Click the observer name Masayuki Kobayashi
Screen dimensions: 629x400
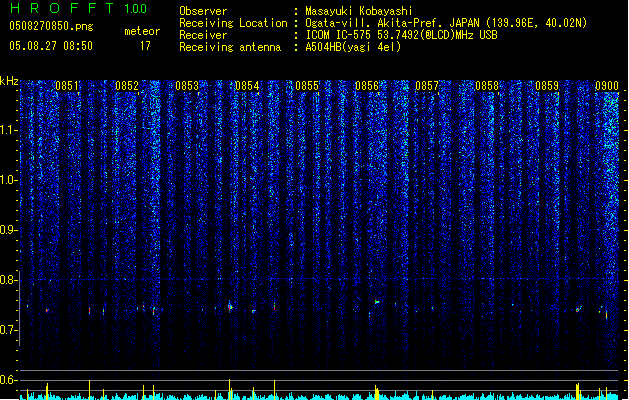[359, 11]
